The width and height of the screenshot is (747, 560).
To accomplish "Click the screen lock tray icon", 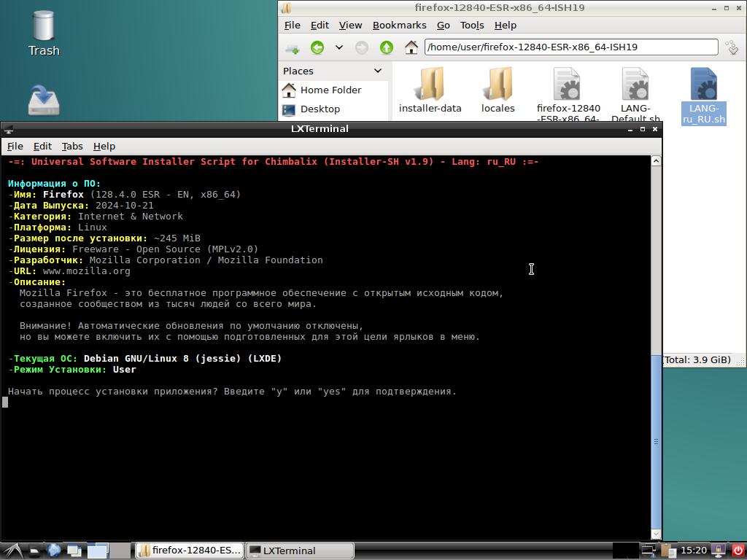I will coord(719,551).
